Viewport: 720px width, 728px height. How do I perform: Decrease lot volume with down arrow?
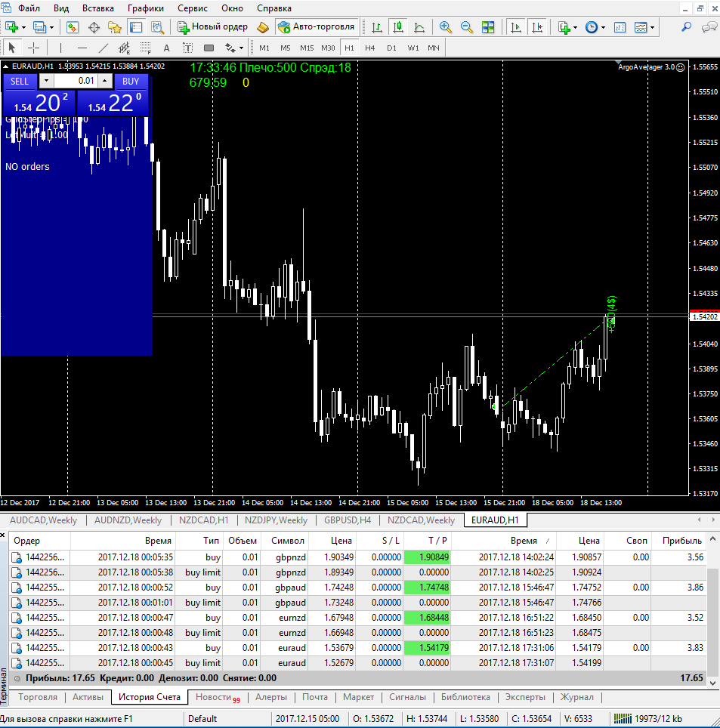click(46, 81)
